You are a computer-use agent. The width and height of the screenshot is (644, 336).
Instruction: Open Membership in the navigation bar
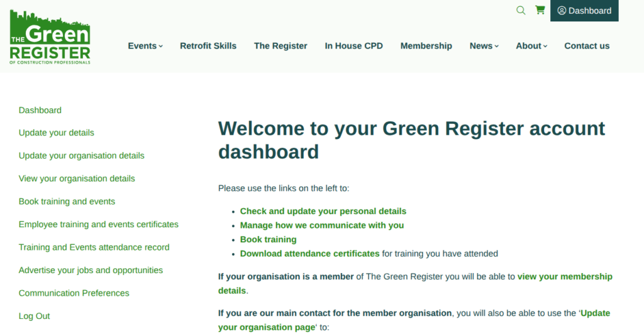pos(426,46)
